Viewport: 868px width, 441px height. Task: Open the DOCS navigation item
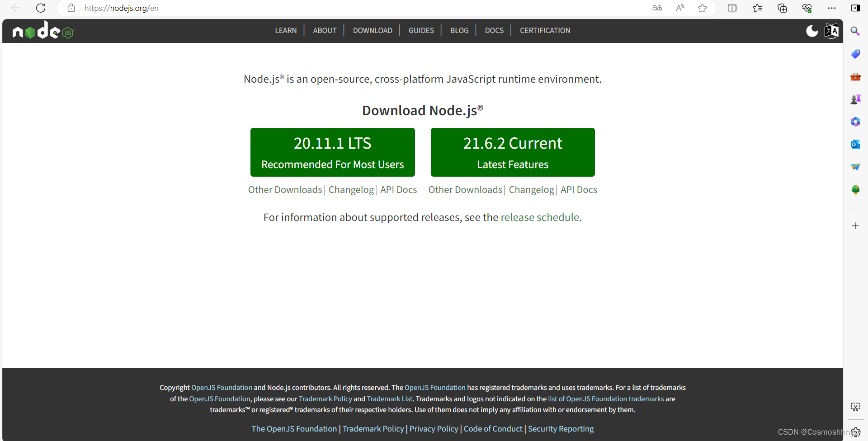(x=494, y=30)
